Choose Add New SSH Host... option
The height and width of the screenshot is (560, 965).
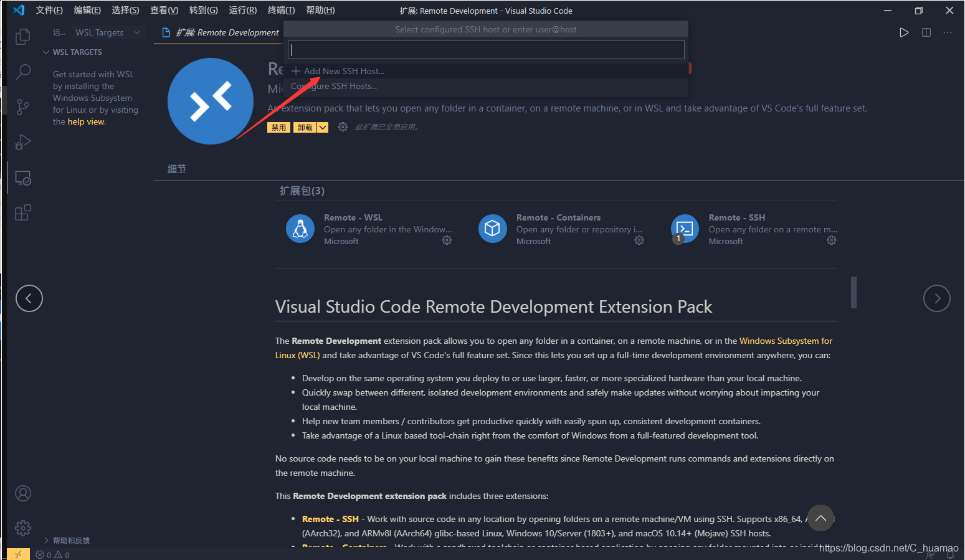coord(486,71)
